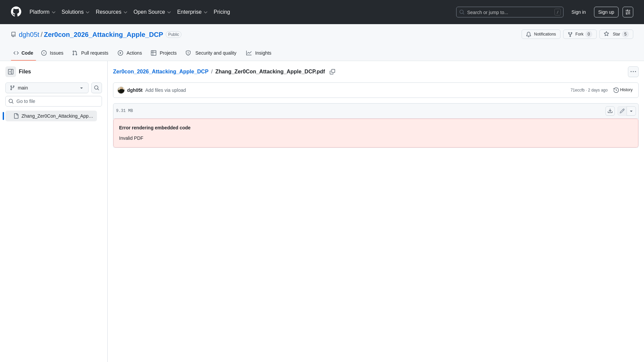The image size is (644, 362).
Task: Focus the Go to file input
Action: pos(54,101)
